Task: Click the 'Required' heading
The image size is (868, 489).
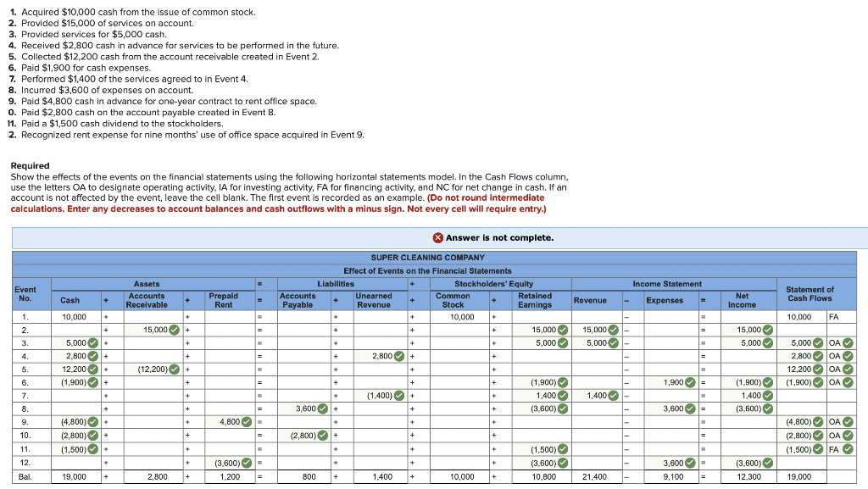Action: 30,166
